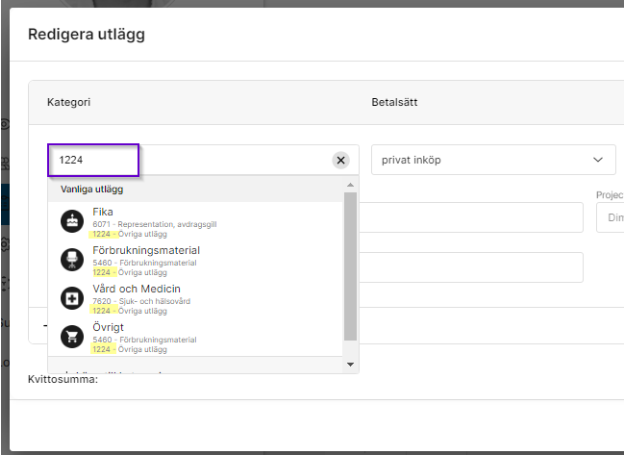Viewport: 626px width, 458px height.
Task: Clear the Kategori search with X button
Action: coord(340,160)
